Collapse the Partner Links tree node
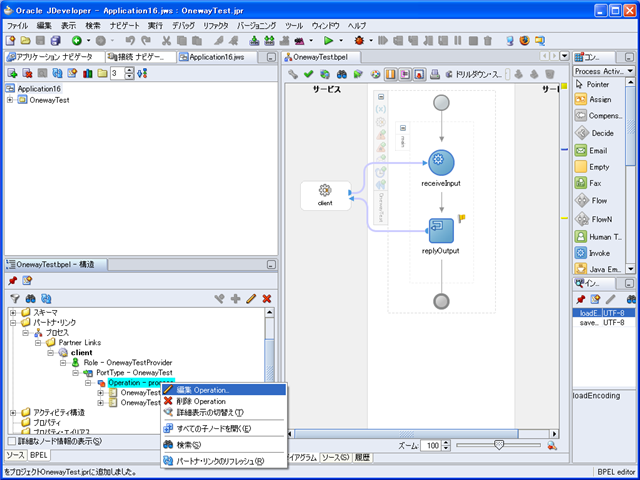Viewport: 640px width, 480px height. [x=38, y=342]
